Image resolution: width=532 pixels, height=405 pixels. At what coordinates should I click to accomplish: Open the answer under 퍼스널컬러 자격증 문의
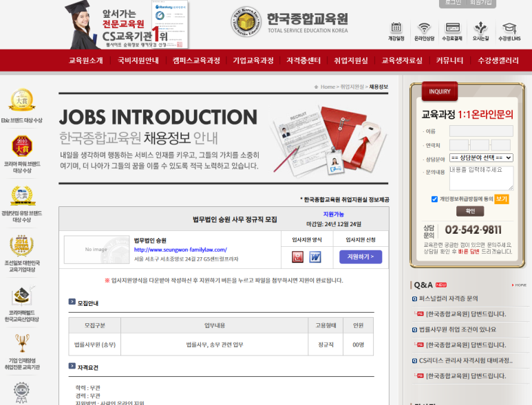pyautogui.click(x=466, y=314)
